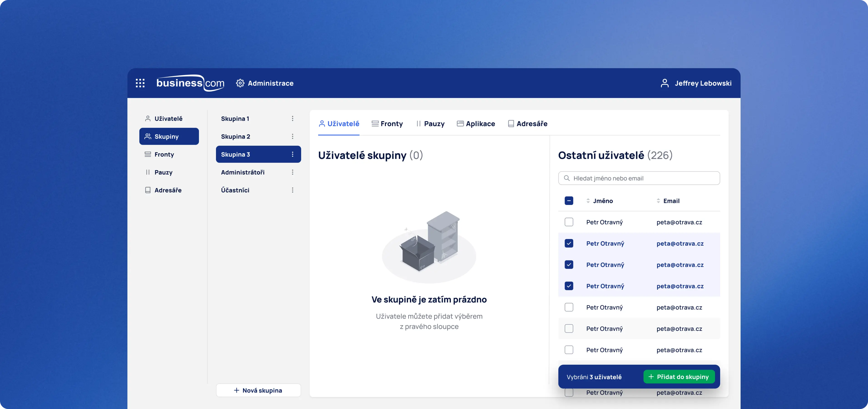Click the Administrace gear icon
The width and height of the screenshot is (868, 409).
(240, 83)
